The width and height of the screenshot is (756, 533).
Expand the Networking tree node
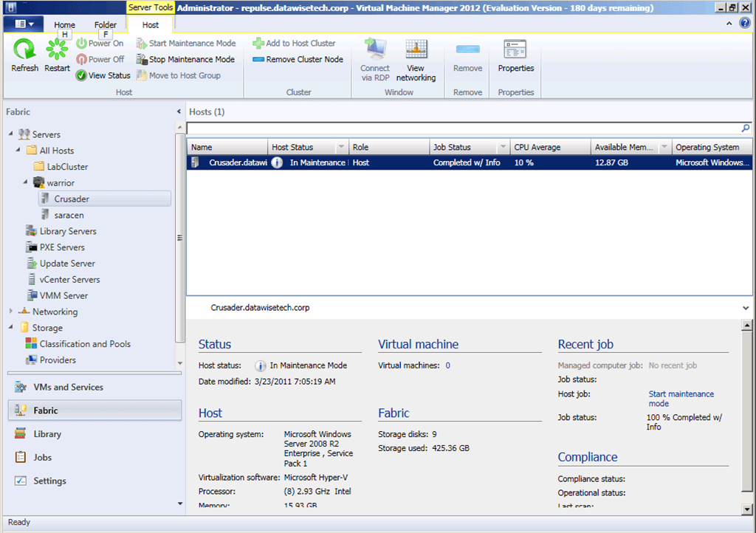(10, 312)
